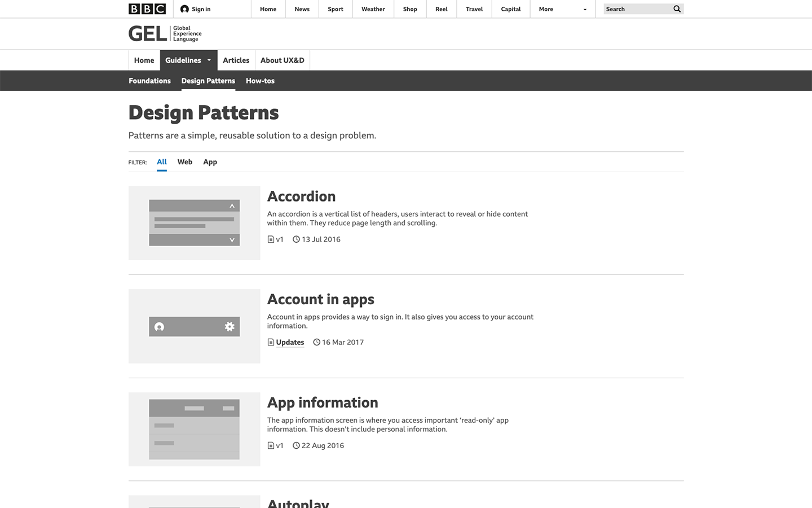The height and width of the screenshot is (508, 812).
Task: Open the Account in apps heading
Action: click(321, 299)
